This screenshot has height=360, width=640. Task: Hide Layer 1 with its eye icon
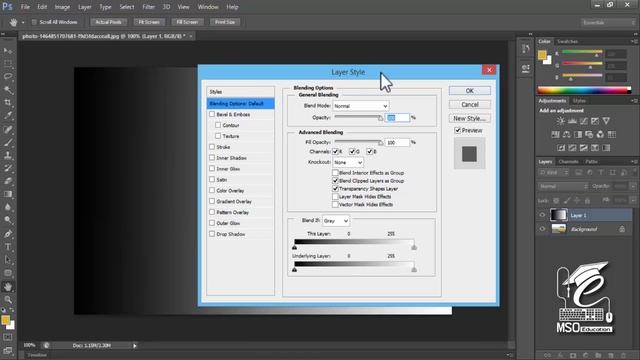pos(542,215)
